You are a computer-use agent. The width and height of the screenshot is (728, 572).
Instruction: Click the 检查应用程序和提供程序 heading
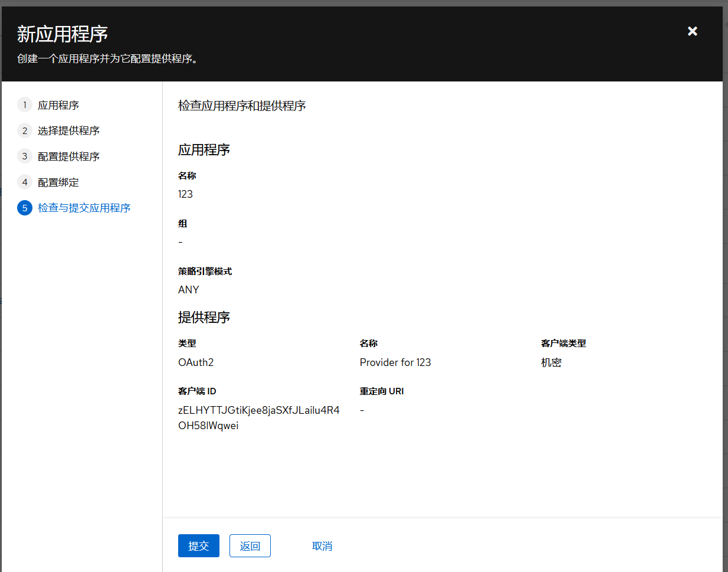pos(242,106)
